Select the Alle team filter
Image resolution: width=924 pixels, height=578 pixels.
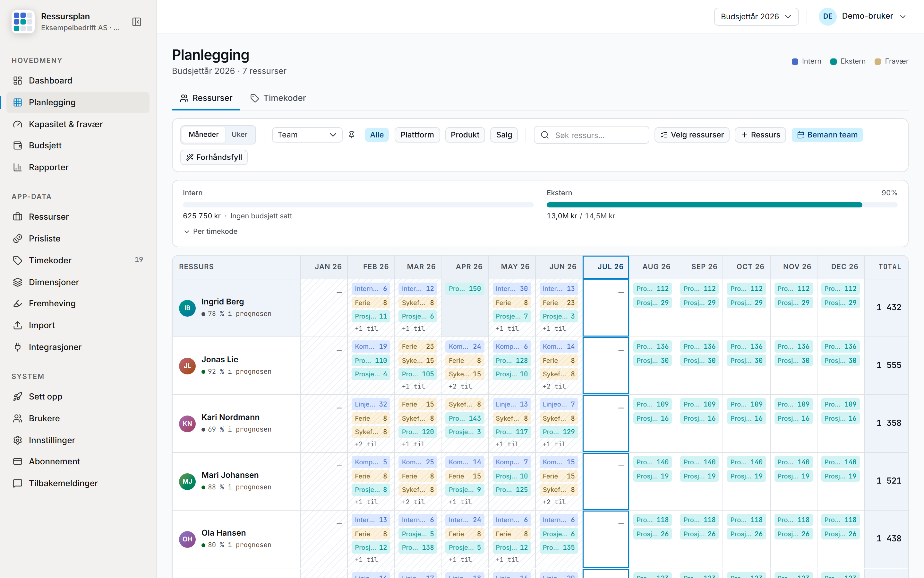(377, 135)
